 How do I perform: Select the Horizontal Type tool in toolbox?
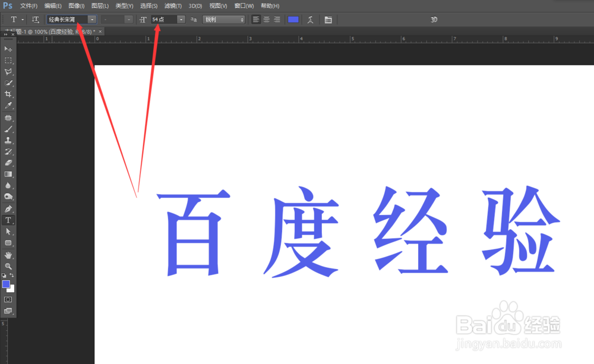pyautogui.click(x=8, y=220)
